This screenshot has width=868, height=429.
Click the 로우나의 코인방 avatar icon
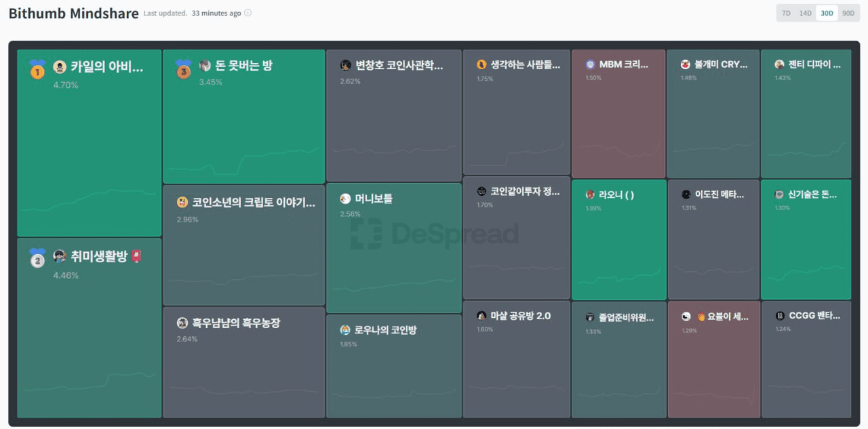pos(346,330)
